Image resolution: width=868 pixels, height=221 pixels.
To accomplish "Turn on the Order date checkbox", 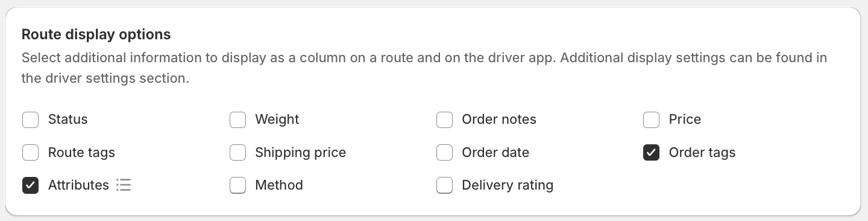I will point(444,152).
